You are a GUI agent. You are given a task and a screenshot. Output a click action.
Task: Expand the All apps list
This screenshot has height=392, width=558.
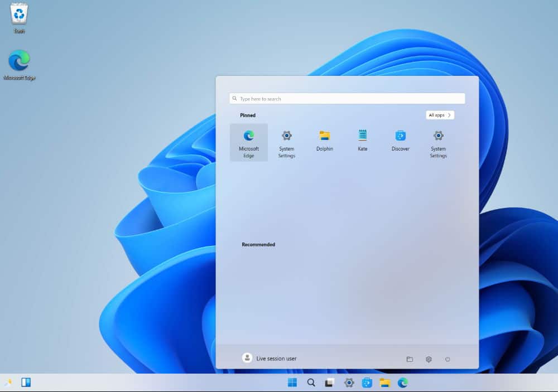(x=440, y=115)
